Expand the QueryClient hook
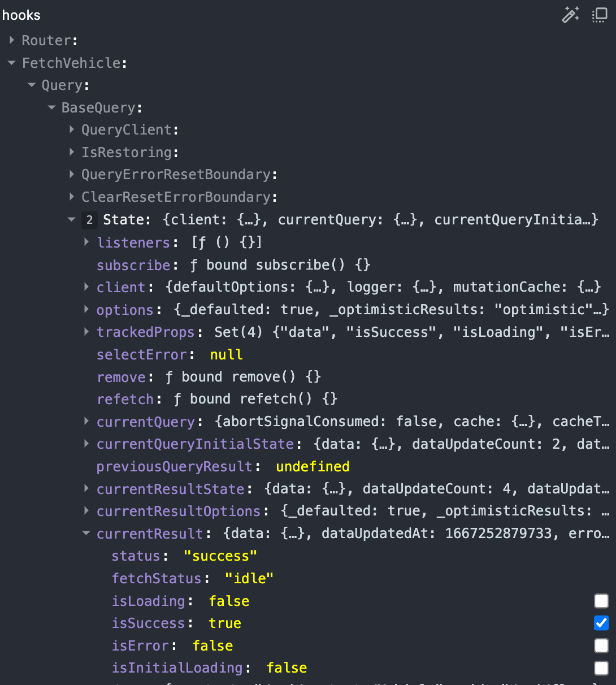This screenshot has height=685, width=616. click(72, 129)
